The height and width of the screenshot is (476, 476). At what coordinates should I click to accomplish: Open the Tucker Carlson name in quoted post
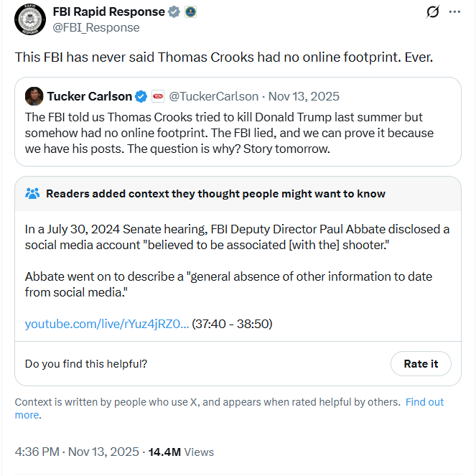[90, 96]
